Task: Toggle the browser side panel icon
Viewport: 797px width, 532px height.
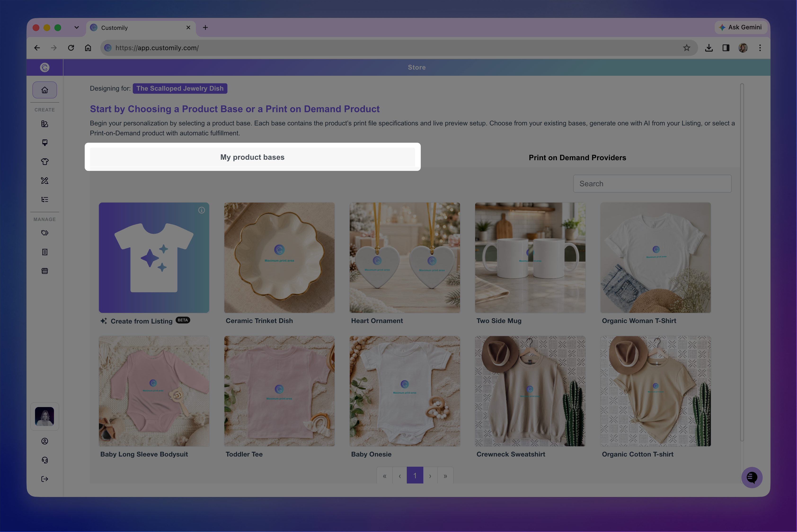Action: [726, 48]
